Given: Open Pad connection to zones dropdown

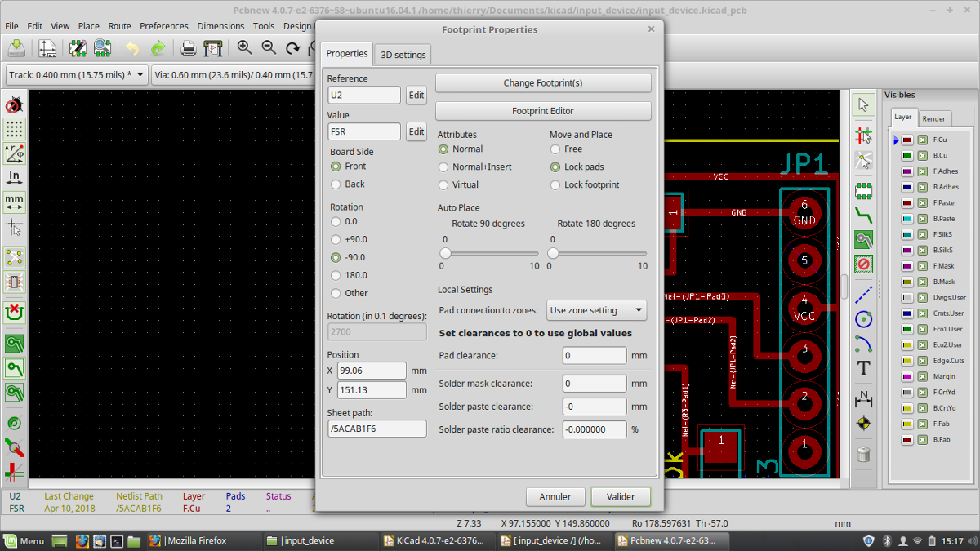Looking at the screenshot, I should (x=596, y=310).
